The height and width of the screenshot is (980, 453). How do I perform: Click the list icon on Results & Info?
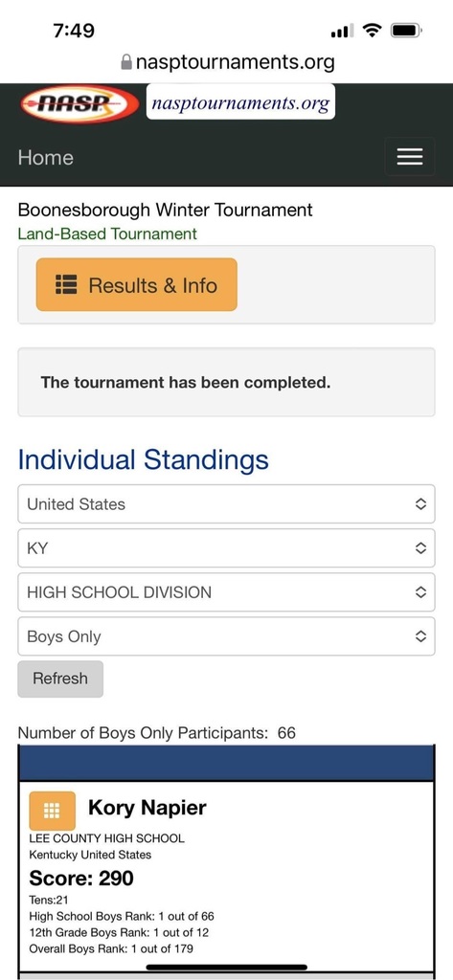(x=66, y=284)
